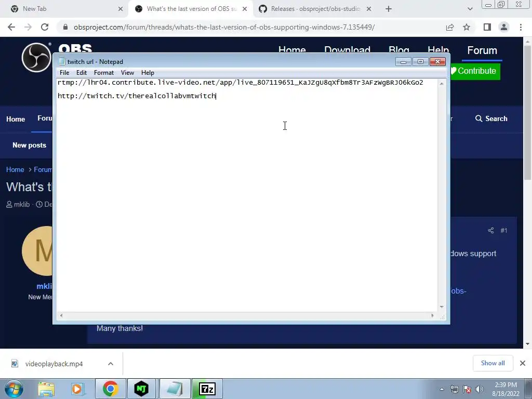Click the address bar URL field
Image resolution: width=532 pixels, height=399 pixels.
pyautogui.click(x=224, y=27)
